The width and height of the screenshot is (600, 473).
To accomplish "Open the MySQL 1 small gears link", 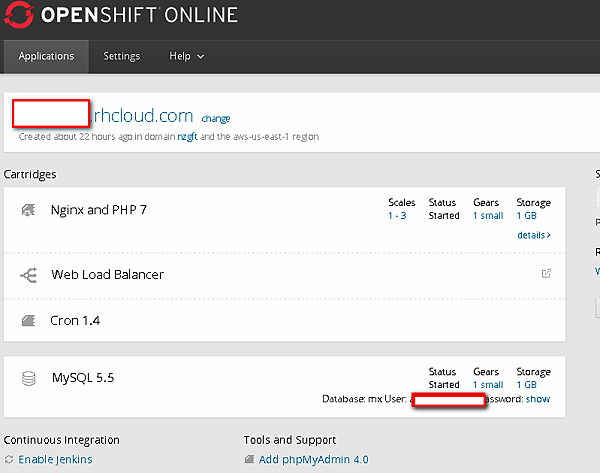I will coord(488,385).
